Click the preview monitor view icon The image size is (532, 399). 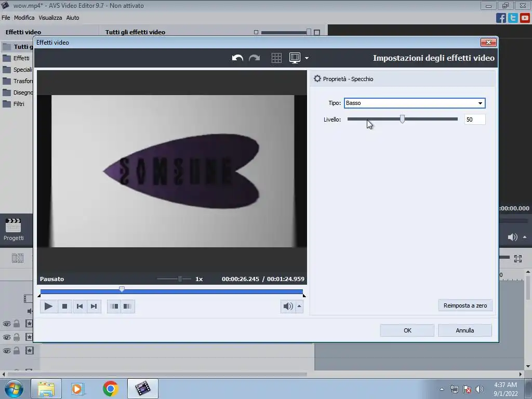pos(295,58)
